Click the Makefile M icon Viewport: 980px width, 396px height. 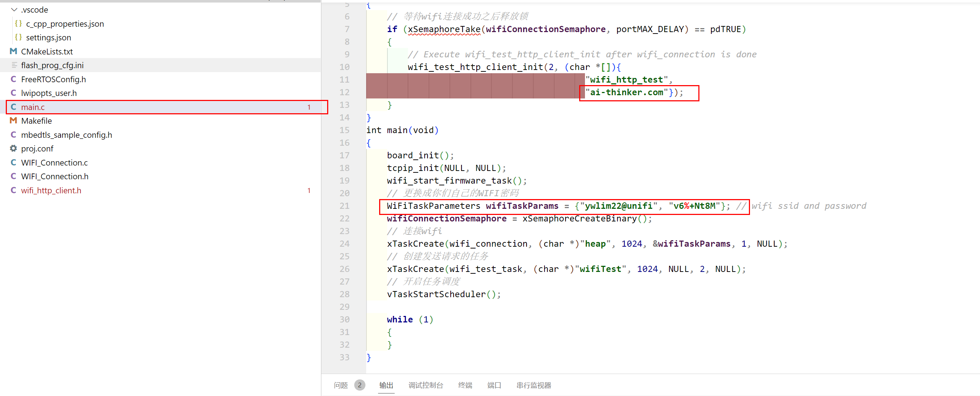click(x=13, y=120)
